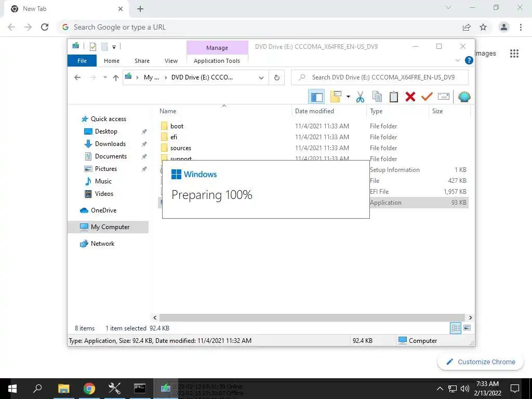Select Network in navigation pane
This screenshot has width=532, height=399.
[x=102, y=244]
